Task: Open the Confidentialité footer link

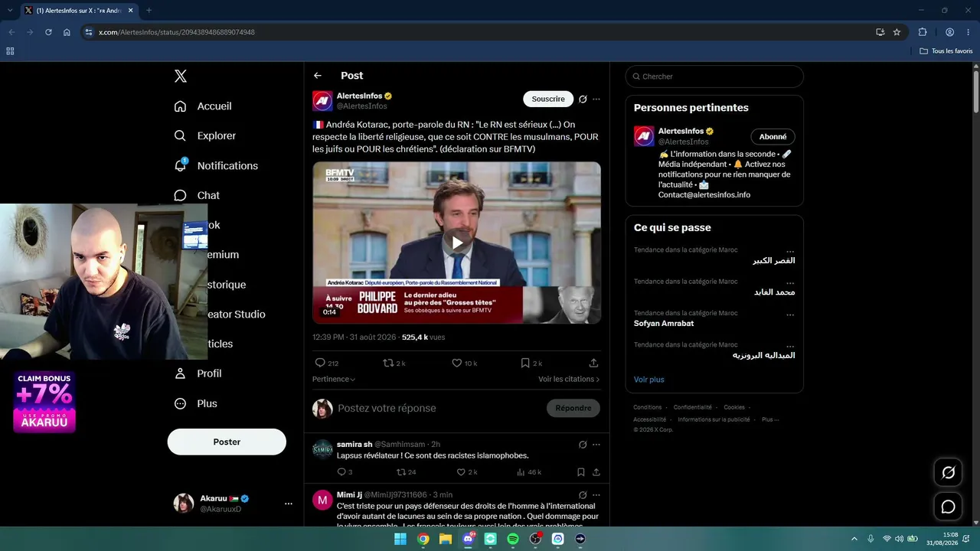Action: click(693, 407)
